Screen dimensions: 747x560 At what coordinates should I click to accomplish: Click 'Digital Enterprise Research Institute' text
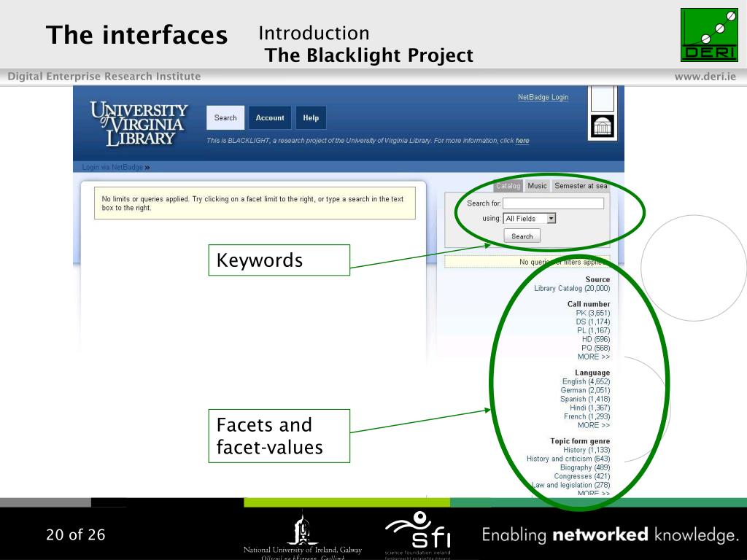pos(104,76)
